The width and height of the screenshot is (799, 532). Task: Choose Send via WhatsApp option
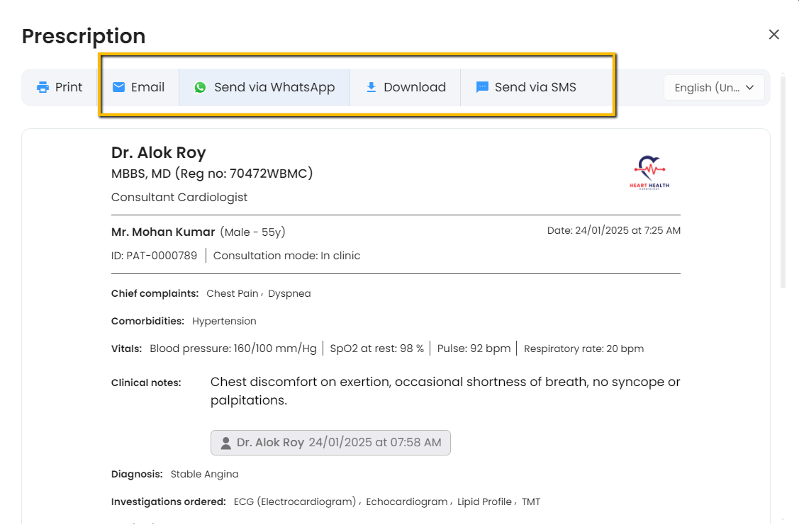click(274, 87)
